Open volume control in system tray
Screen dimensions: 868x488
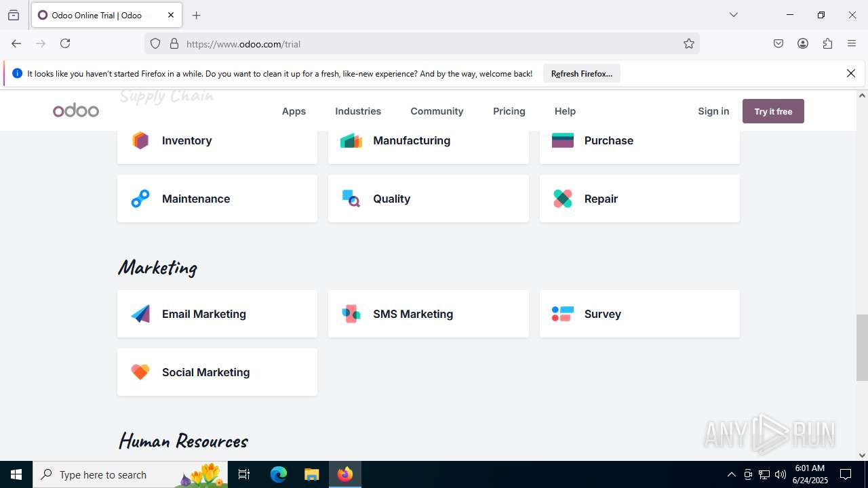pyautogui.click(x=780, y=474)
